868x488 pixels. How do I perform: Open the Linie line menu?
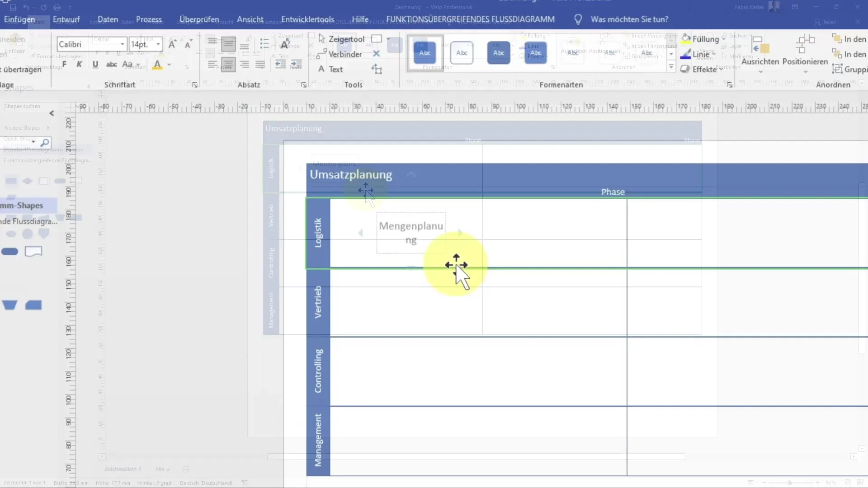[698, 54]
